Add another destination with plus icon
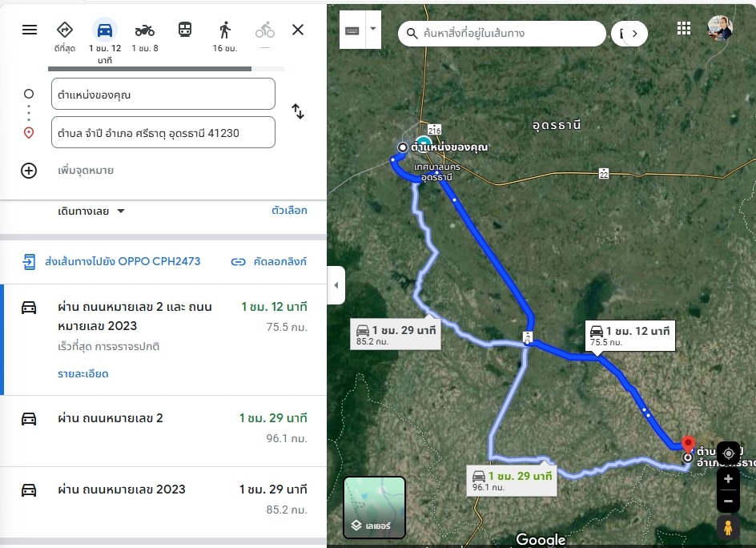 [29, 170]
